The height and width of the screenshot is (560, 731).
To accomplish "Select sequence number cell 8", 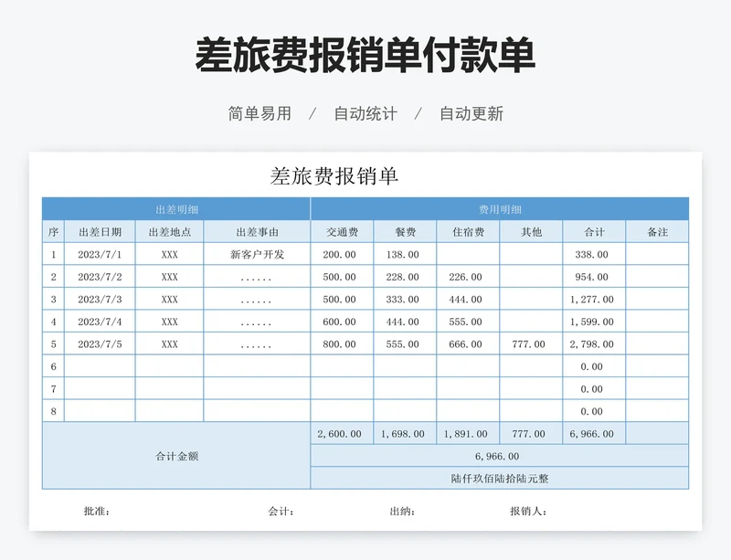I will coord(53,411).
